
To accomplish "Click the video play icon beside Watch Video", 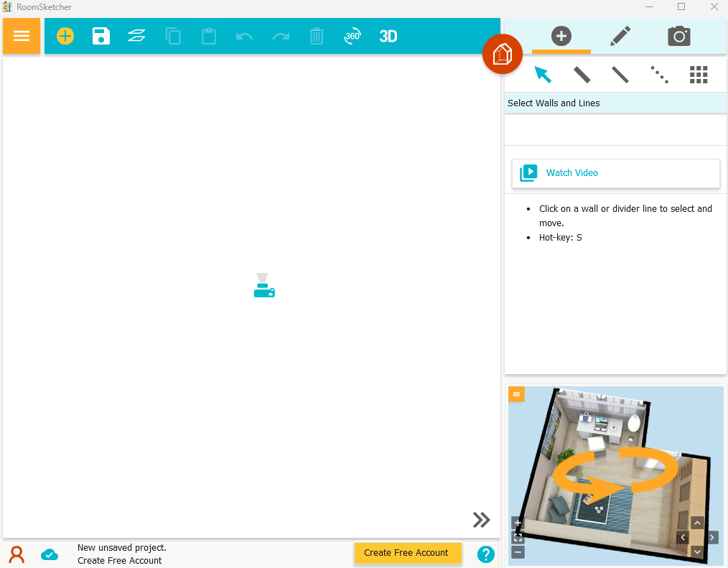I will tap(528, 173).
